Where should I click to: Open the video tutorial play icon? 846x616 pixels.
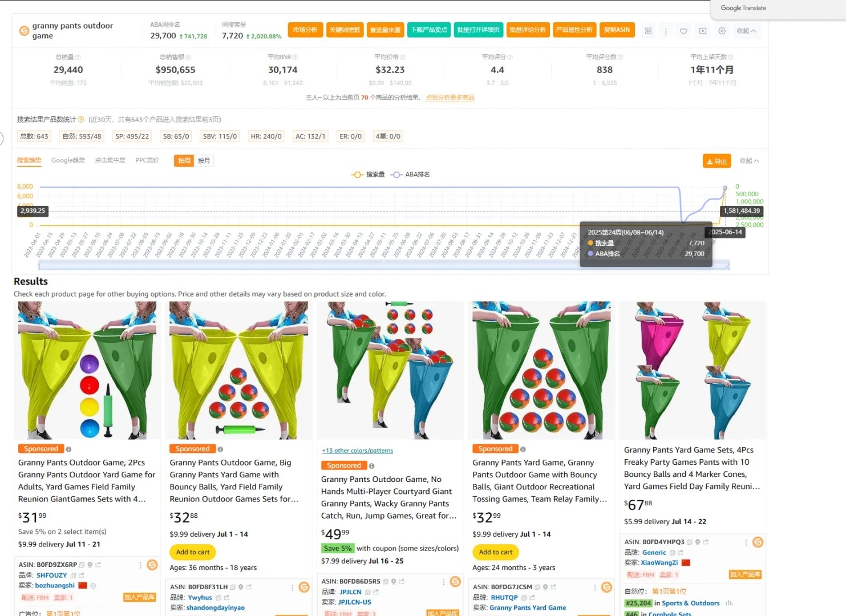point(703,31)
